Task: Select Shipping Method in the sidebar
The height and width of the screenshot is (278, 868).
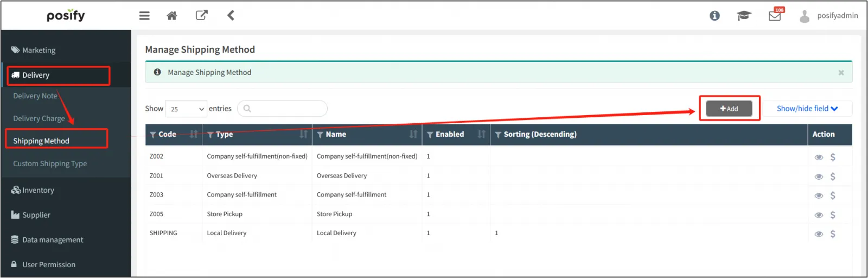Action: 41,141
